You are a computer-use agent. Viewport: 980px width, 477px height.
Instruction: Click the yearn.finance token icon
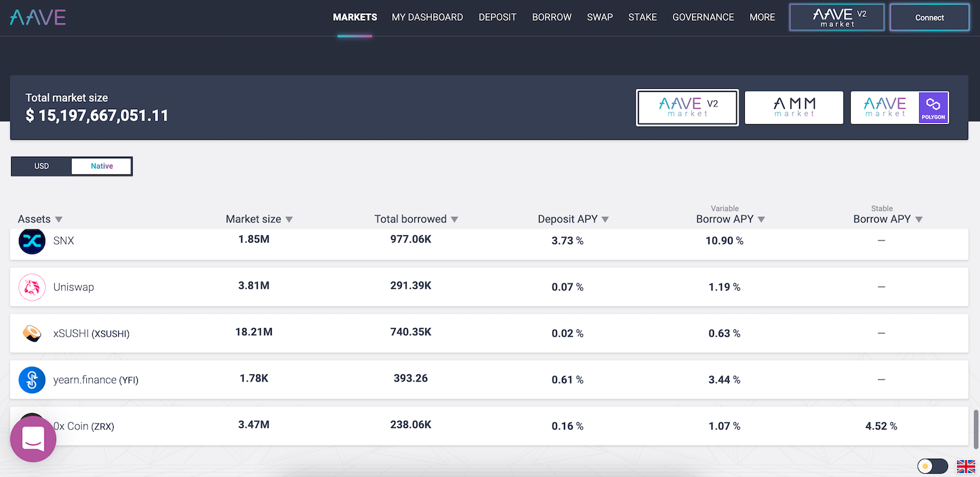(x=32, y=380)
